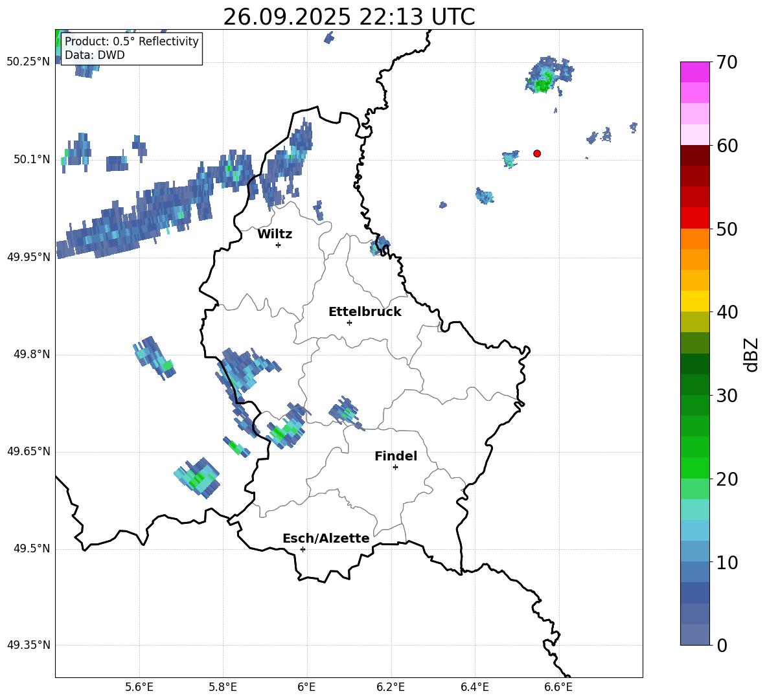Click the 49.65°N latitude label

click(29, 452)
